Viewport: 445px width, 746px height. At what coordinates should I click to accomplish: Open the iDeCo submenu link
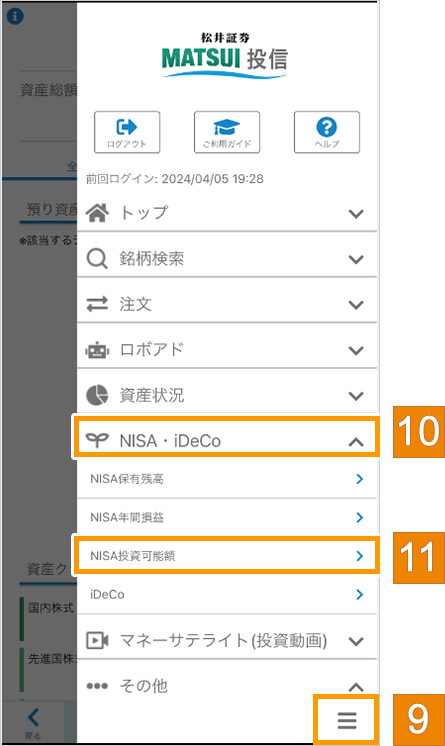(227, 594)
